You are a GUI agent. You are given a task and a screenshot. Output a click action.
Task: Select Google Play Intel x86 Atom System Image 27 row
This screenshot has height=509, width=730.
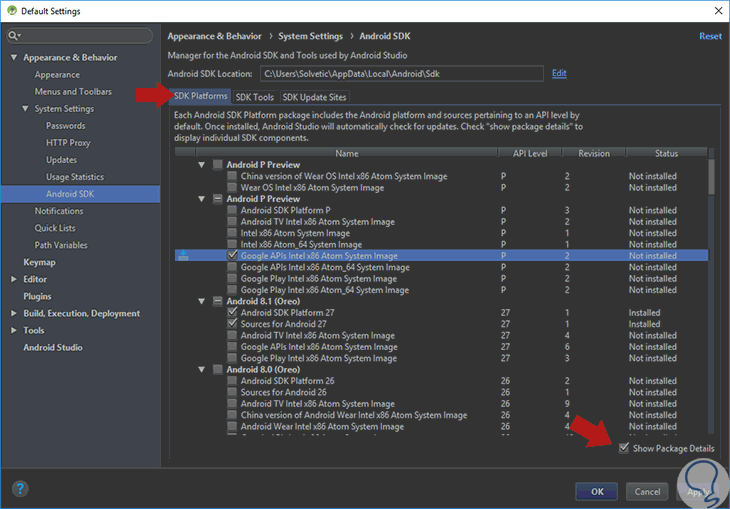[x=441, y=358]
